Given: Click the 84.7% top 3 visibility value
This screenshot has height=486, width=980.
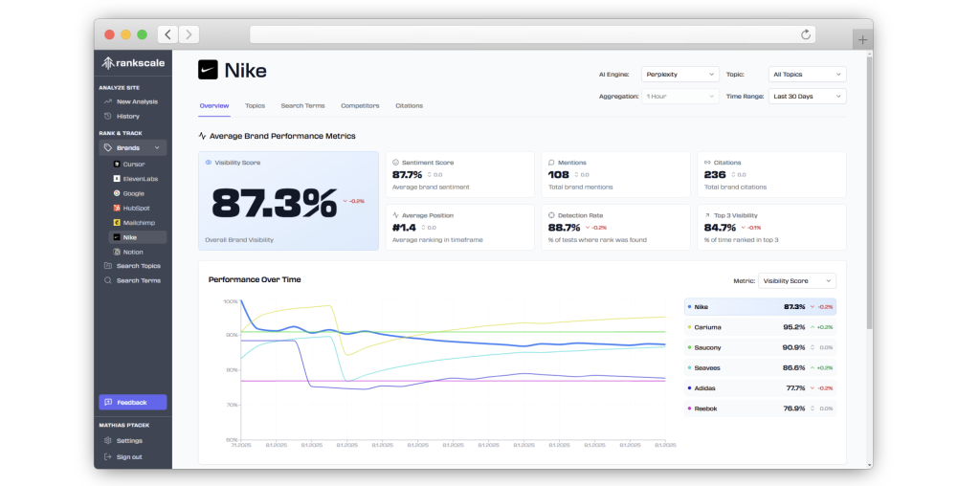Looking at the screenshot, I should click(x=720, y=228).
